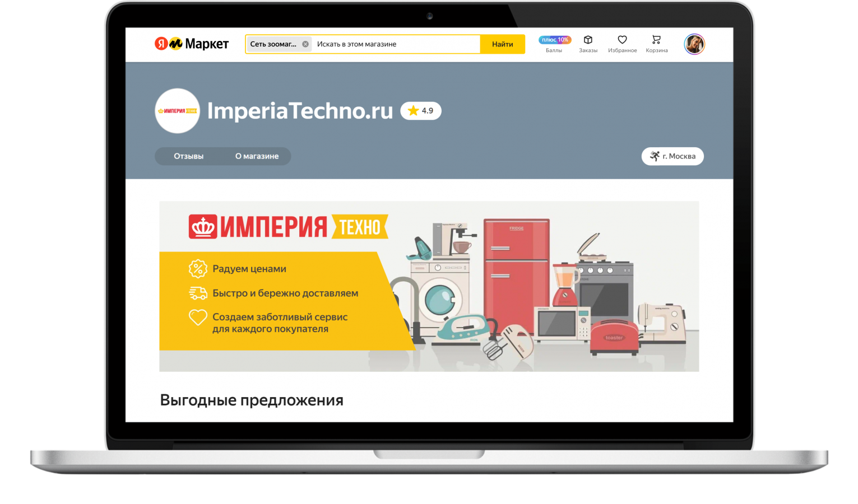The image size is (858, 504).
Task: Click the ImperiaTechno.ru shop title
Action: pos(300,111)
